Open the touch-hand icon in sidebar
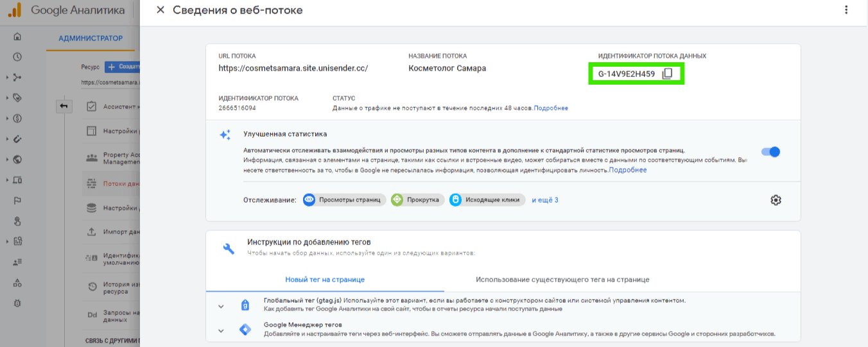The height and width of the screenshot is (347, 868). click(17, 221)
